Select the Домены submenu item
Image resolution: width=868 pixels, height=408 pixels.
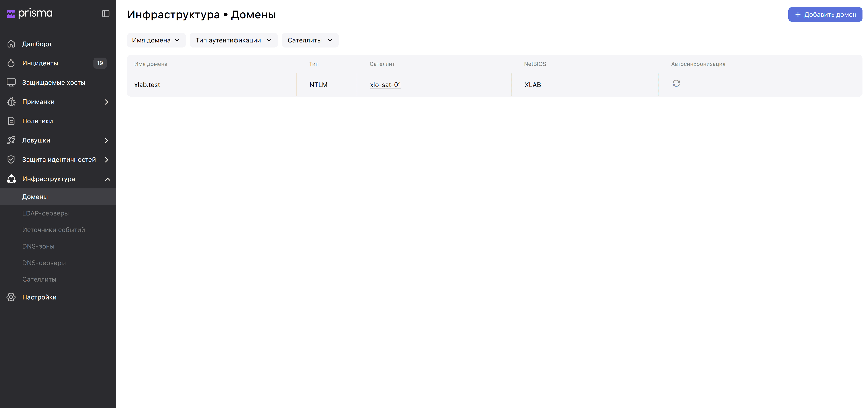coord(58,197)
